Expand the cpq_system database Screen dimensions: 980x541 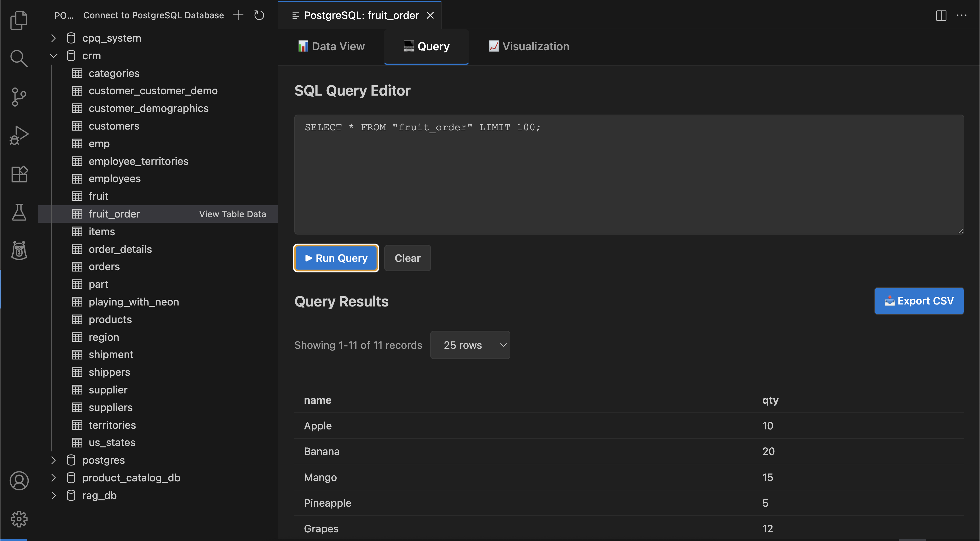coord(54,38)
